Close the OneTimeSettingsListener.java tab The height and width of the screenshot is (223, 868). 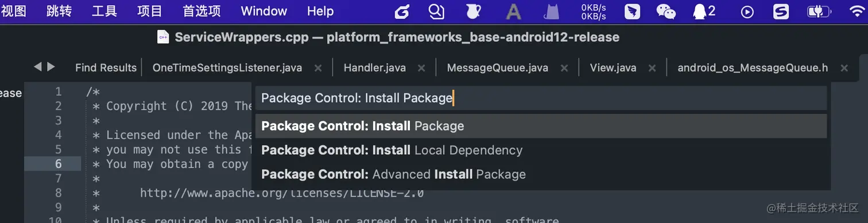tap(317, 68)
